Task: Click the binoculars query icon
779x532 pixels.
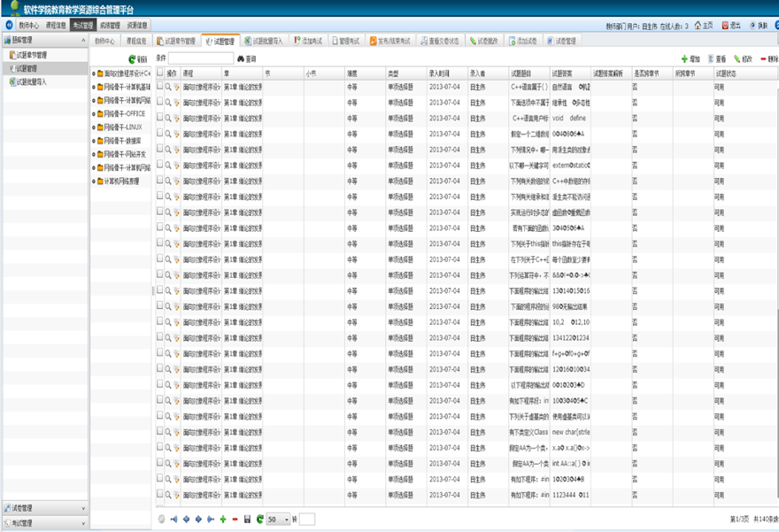Action: tap(241, 58)
